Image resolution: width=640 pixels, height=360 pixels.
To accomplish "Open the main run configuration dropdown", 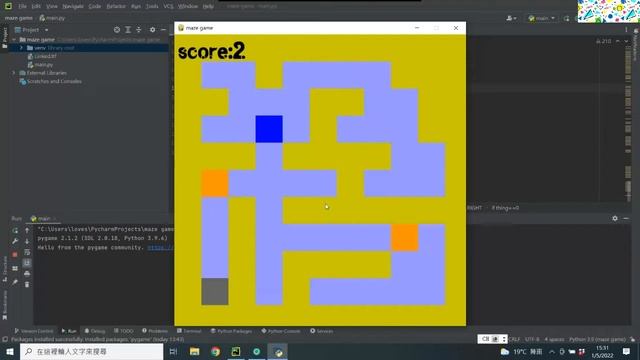I will pos(542,18).
